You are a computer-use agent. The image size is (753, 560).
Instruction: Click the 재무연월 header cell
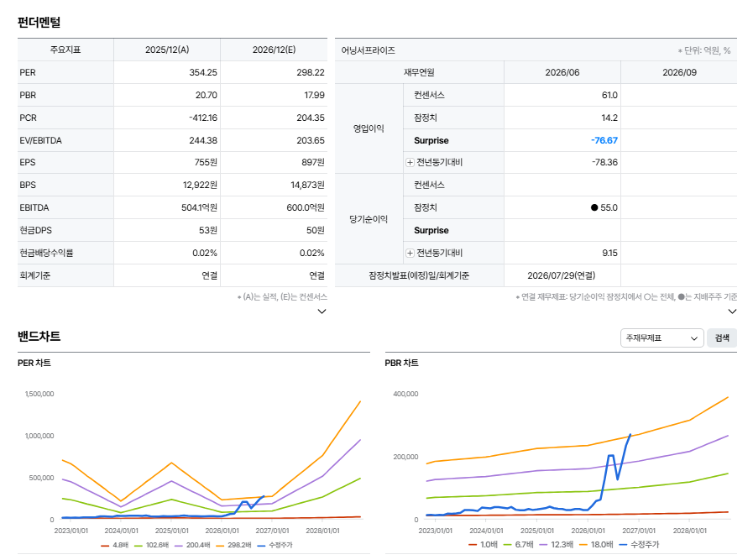pos(419,72)
